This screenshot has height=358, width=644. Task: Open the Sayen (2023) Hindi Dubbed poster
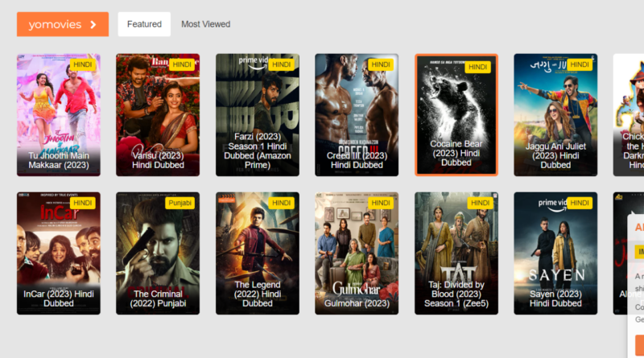[555, 253]
